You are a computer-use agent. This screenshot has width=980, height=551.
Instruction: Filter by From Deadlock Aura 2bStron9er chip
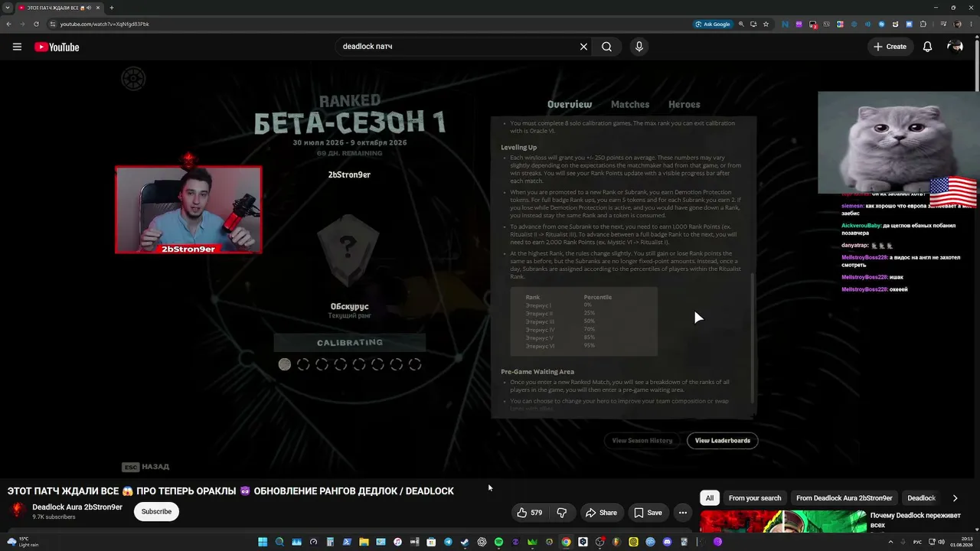pos(844,498)
